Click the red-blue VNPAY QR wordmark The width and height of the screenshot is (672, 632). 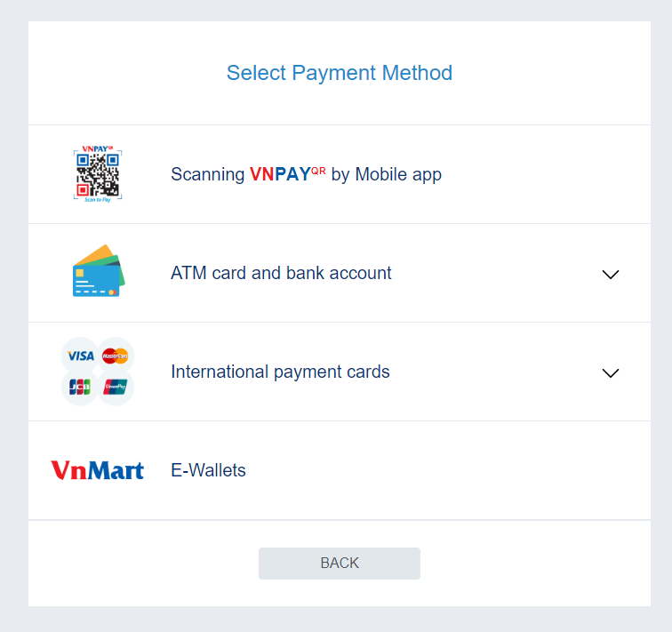(x=288, y=174)
